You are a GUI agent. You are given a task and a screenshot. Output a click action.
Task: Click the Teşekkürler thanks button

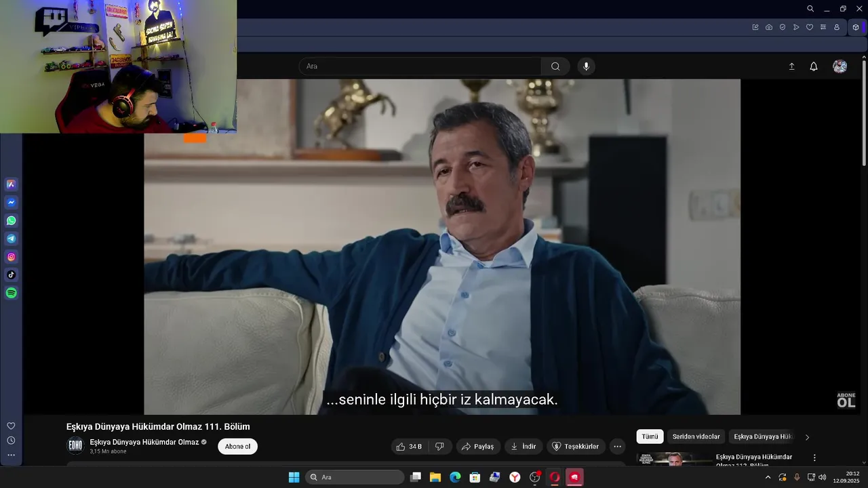tap(576, 447)
